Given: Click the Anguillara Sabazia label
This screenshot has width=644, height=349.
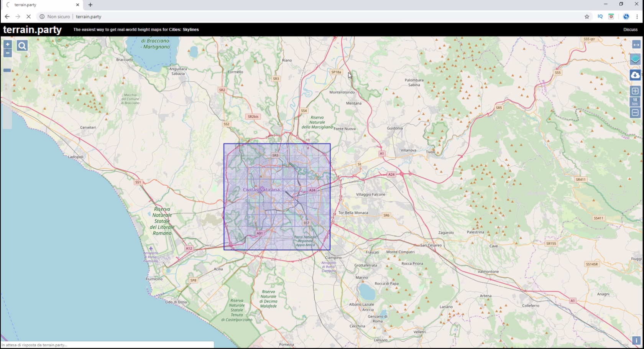Looking at the screenshot, I should click(178, 71).
